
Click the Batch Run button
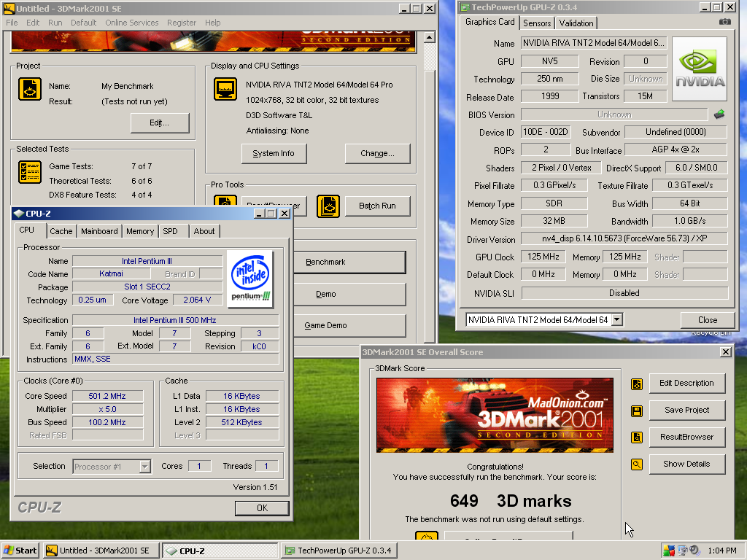[377, 206]
